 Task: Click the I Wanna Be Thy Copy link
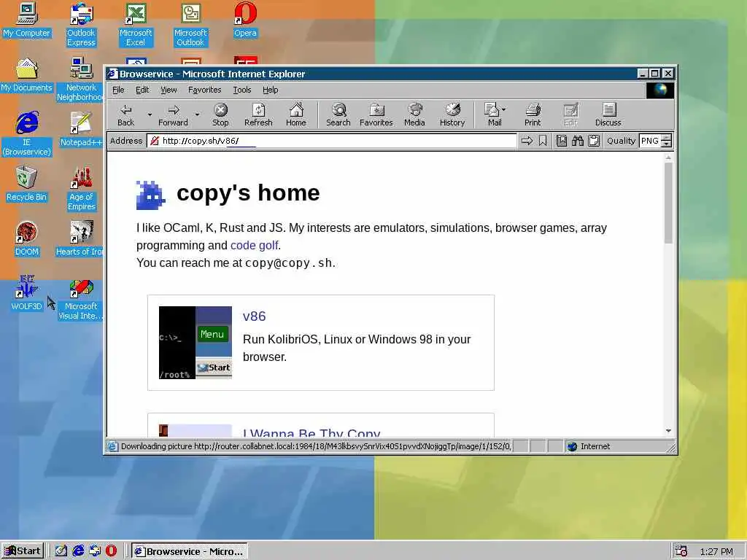coord(311,432)
